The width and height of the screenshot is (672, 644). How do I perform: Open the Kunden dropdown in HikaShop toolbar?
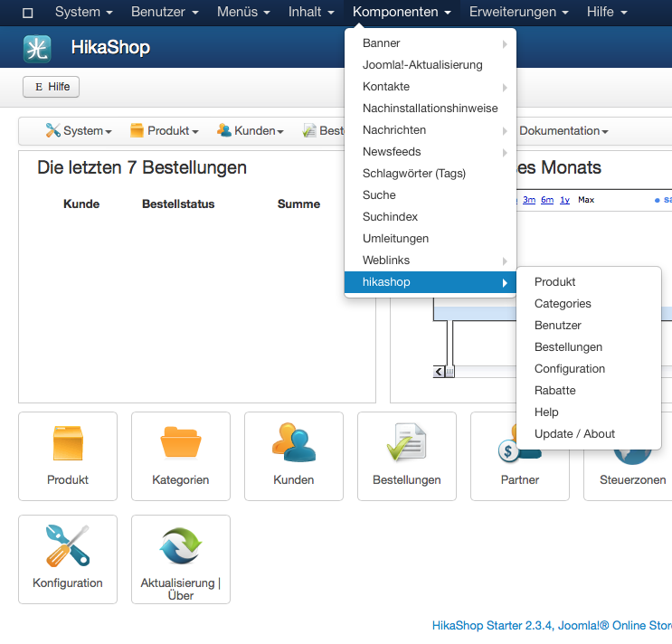[251, 130]
